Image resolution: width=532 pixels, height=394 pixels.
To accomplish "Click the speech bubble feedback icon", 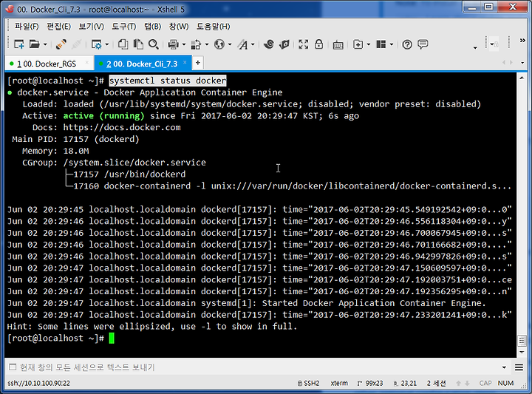I will 423,44.
